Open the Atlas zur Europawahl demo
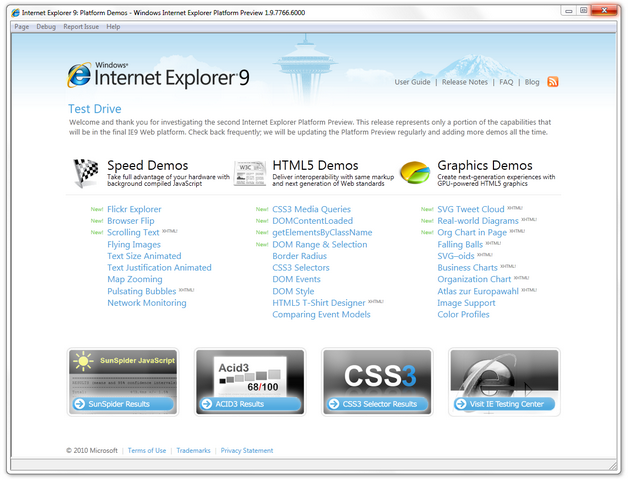Viewport: 628px width, 480px height. click(478, 291)
